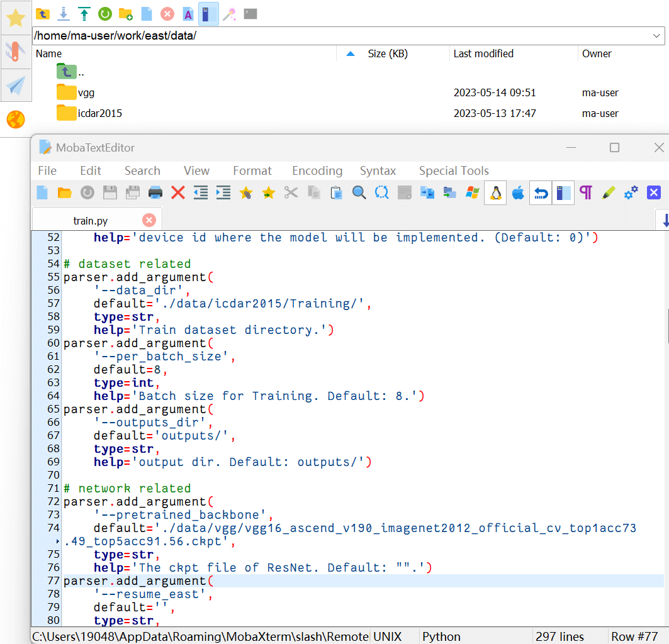Image resolution: width=669 pixels, height=644 pixels.
Task: Set Windows line-ending format via flag icon
Action: pyautogui.click(x=472, y=193)
